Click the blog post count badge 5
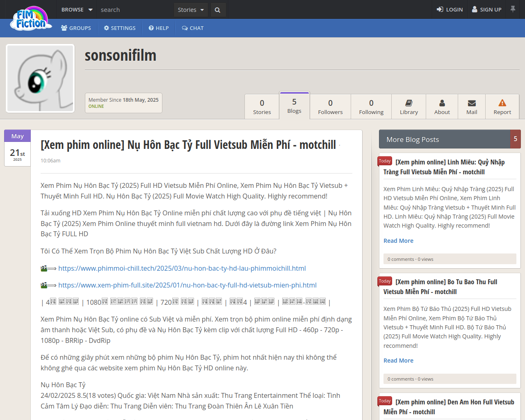Screen dimensions: 525x420 pos(516,139)
